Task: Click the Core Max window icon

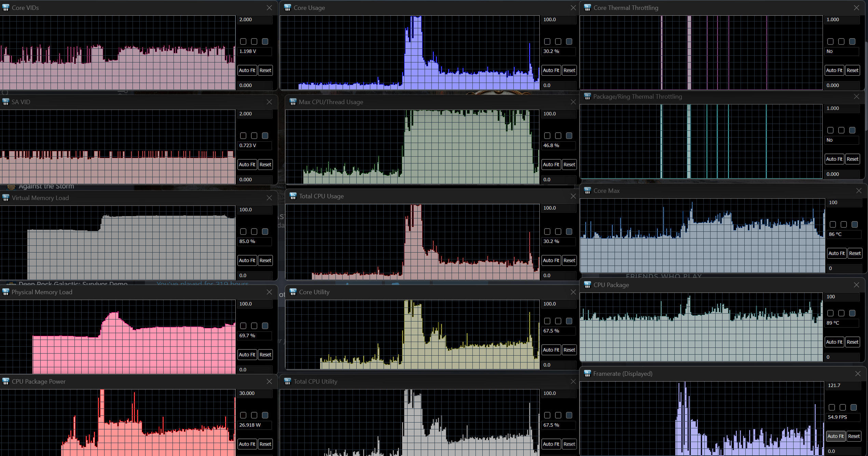Action: pos(588,190)
